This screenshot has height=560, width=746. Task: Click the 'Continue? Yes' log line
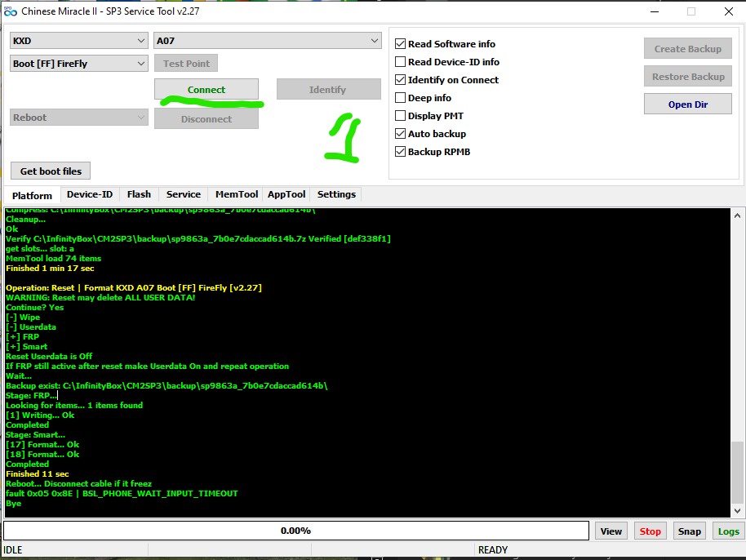35,307
